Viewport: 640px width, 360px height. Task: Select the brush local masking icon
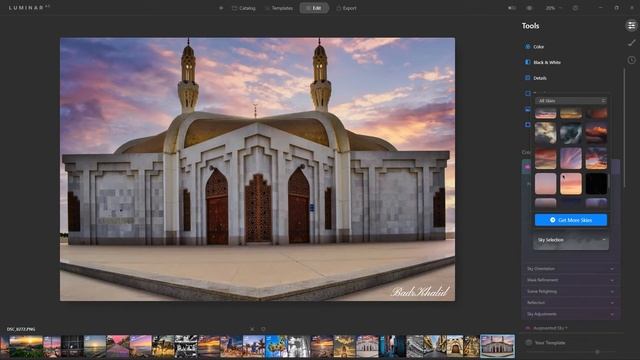(x=631, y=43)
